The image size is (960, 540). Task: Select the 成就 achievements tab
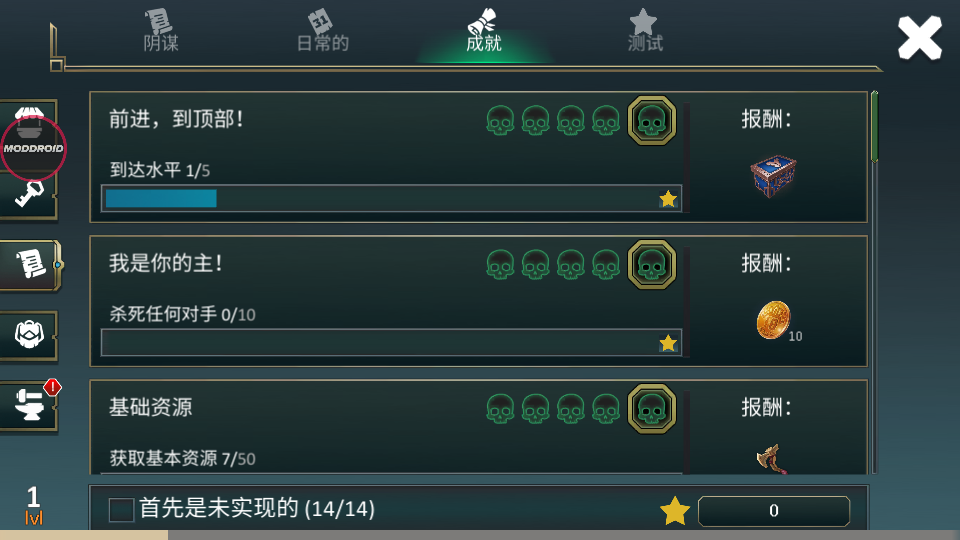(484, 31)
